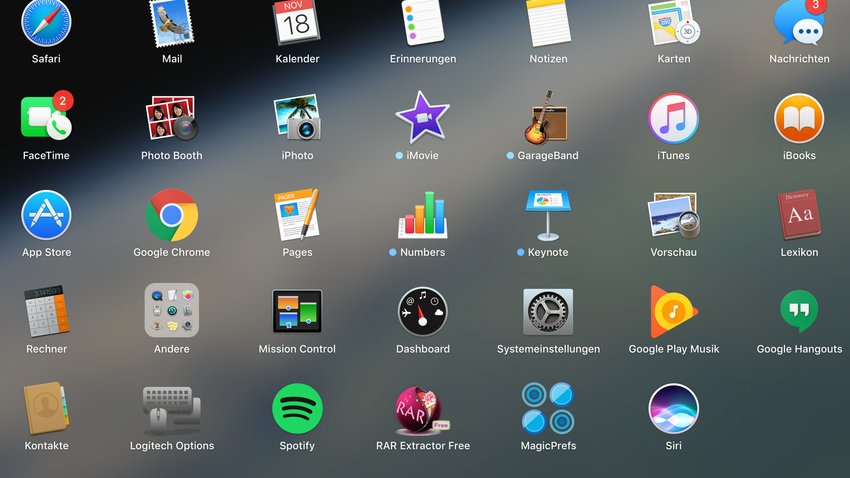Click the "Google Chrome" label text
This screenshot has height=478, width=850.
coord(172,252)
